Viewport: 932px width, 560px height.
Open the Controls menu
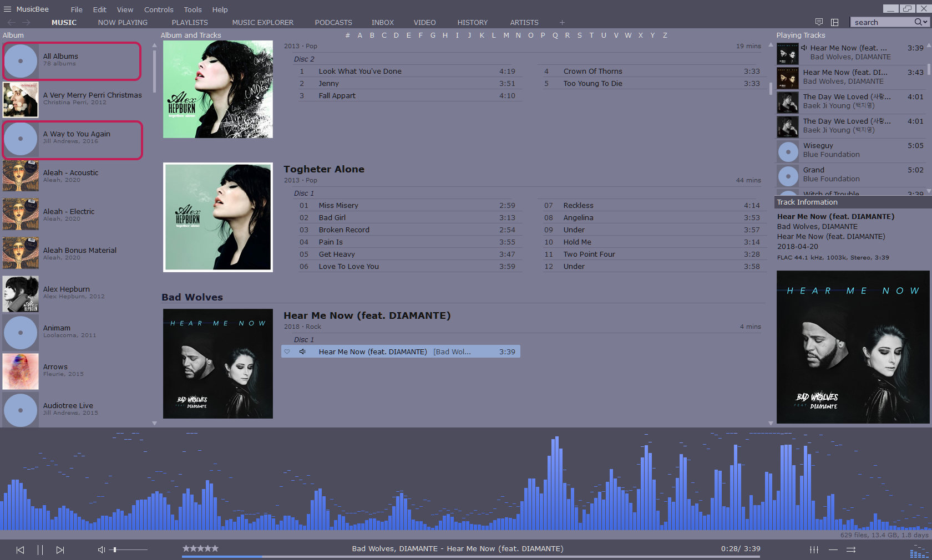click(x=159, y=9)
